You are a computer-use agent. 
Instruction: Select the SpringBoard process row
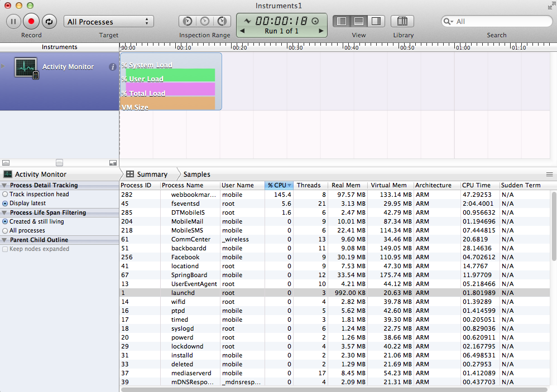point(335,275)
